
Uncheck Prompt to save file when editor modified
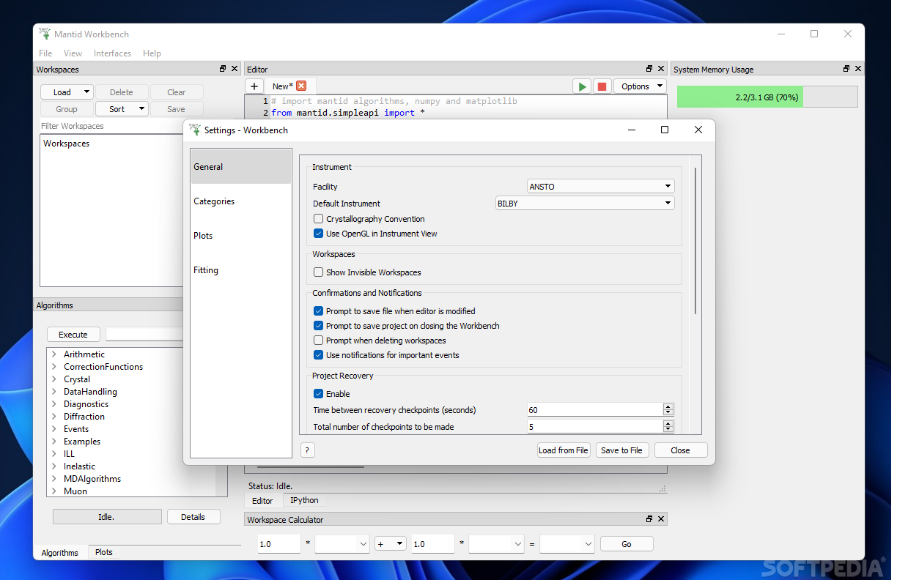(318, 311)
